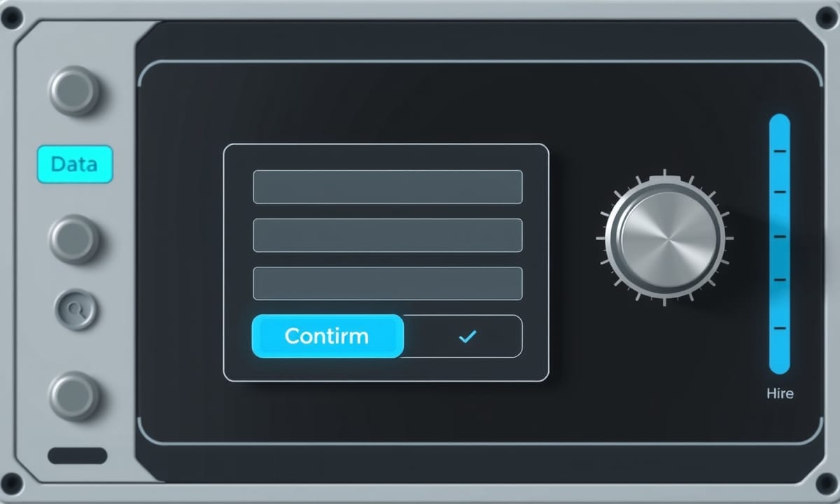Click the lowest round gray sidebar button
The height and width of the screenshot is (504, 840).
(74, 396)
